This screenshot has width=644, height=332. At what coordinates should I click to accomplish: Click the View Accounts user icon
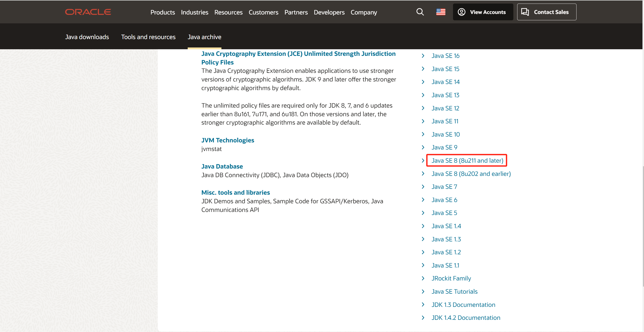(462, 11)
